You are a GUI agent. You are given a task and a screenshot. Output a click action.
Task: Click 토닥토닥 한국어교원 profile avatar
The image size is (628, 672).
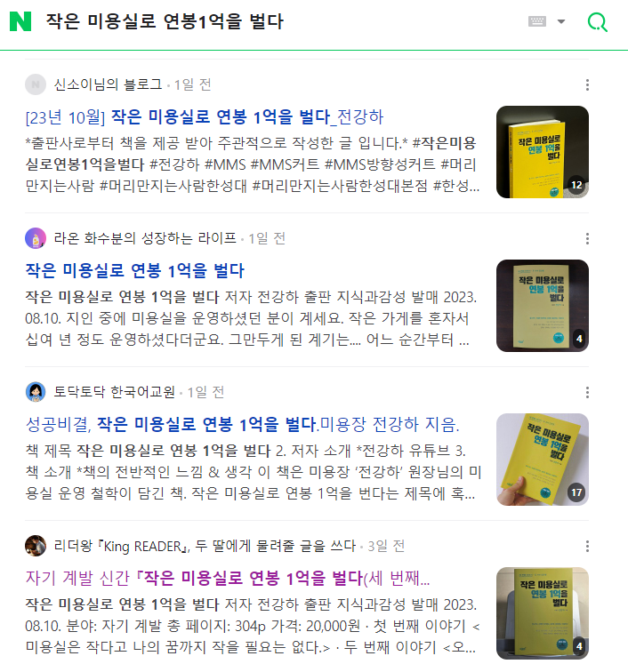pyautogui.click(x=36, y=392)
